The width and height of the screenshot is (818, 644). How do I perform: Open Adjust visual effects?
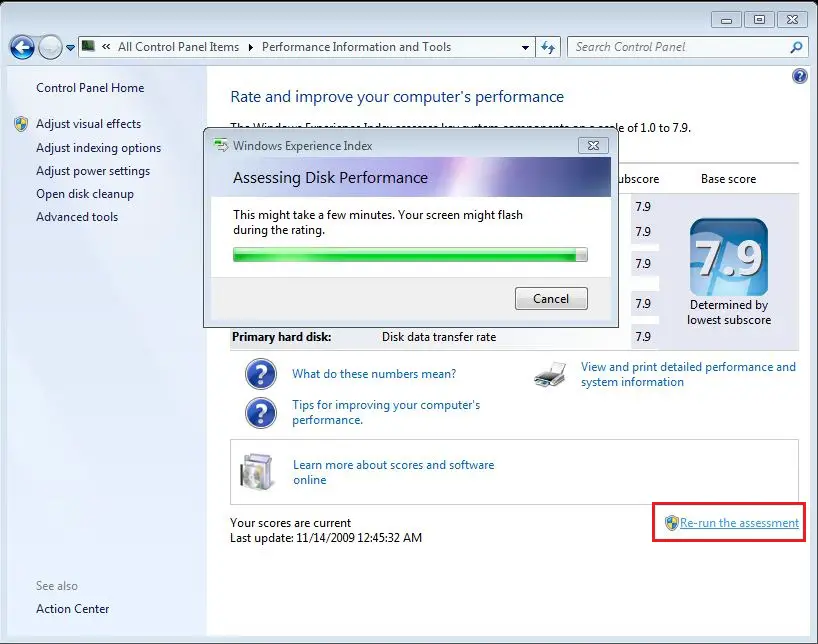click(88, 124)
